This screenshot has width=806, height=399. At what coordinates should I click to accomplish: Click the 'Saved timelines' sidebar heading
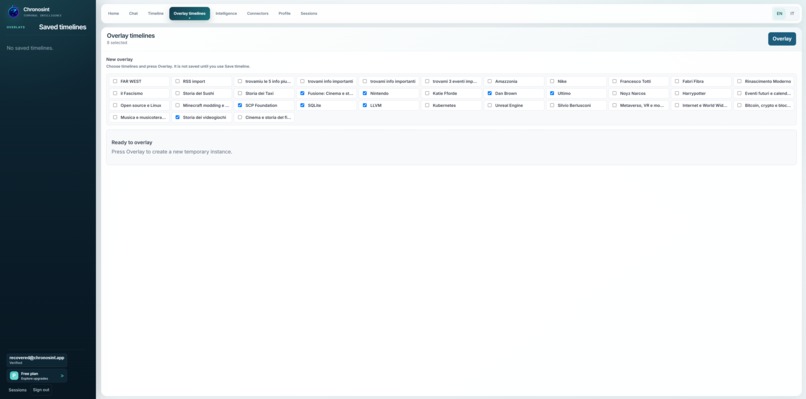[63, 27]
